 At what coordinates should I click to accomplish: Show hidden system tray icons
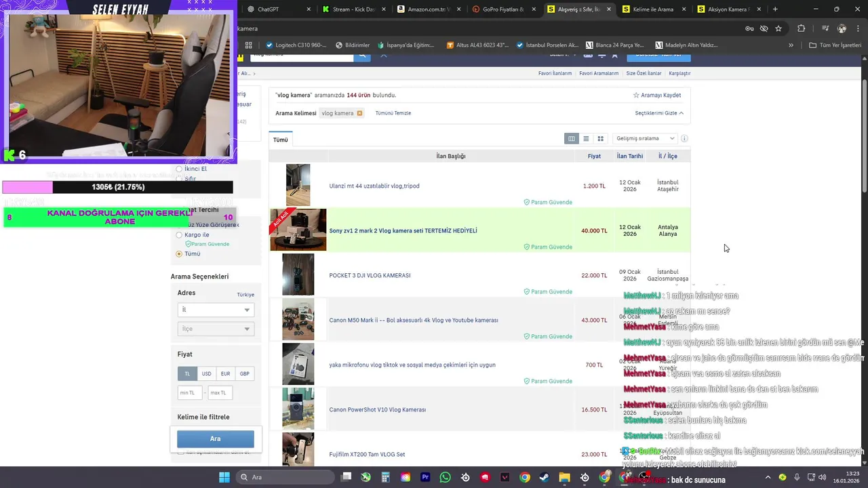click(768, 477)
